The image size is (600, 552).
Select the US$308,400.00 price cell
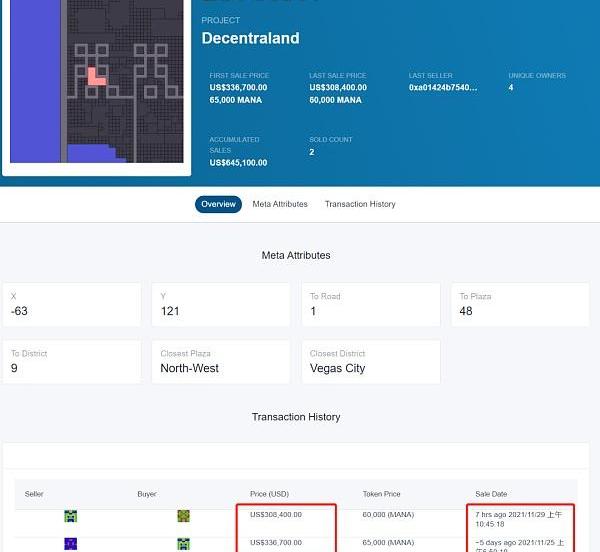click(x=276, y=515)
